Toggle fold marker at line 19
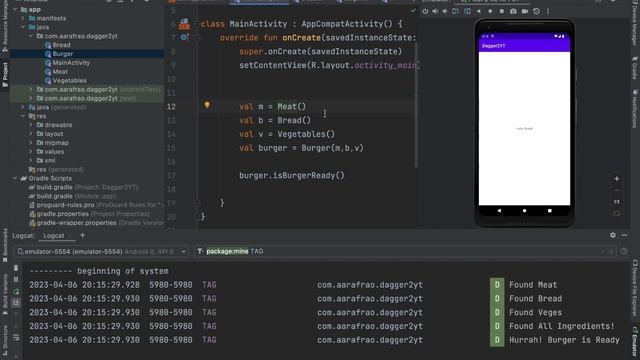Viewport: 640px width, 360px height. coord(198,203)
